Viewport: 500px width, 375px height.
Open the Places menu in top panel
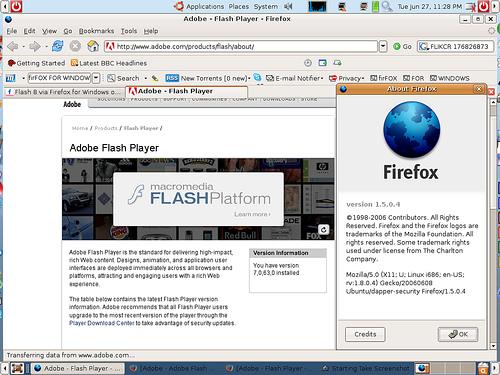(239, 6)
